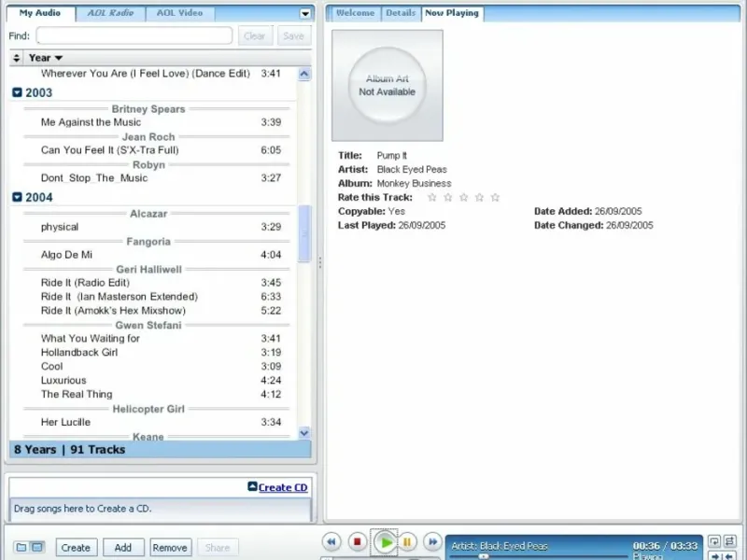Click the vertical pane splitter handle
This screenshot has width=747, height=560.
(x=319, y=262)
